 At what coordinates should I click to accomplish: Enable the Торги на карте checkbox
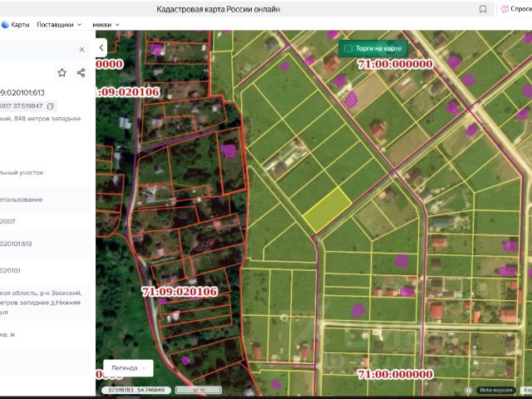pyautogui.click(x=348, y=49)
